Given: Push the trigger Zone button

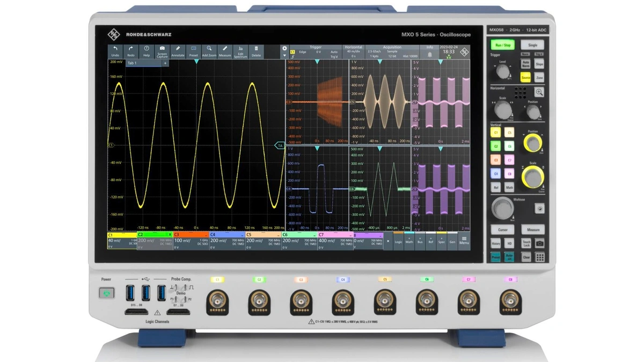Looking at the screenshot, I should coord(539,78).
